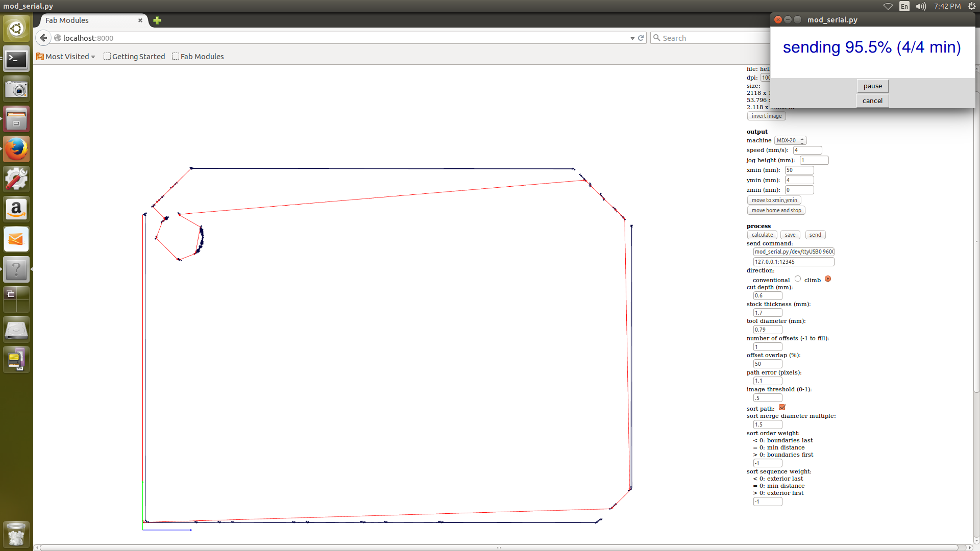This screenshot has width=980, height=551.
Task: Click the calculate process button
Action: point(762,235)
